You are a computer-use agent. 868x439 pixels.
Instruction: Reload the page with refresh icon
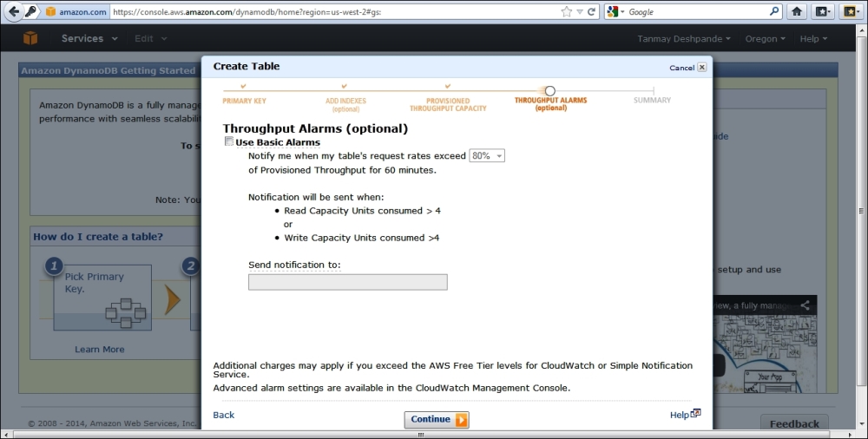pos(591,11)
